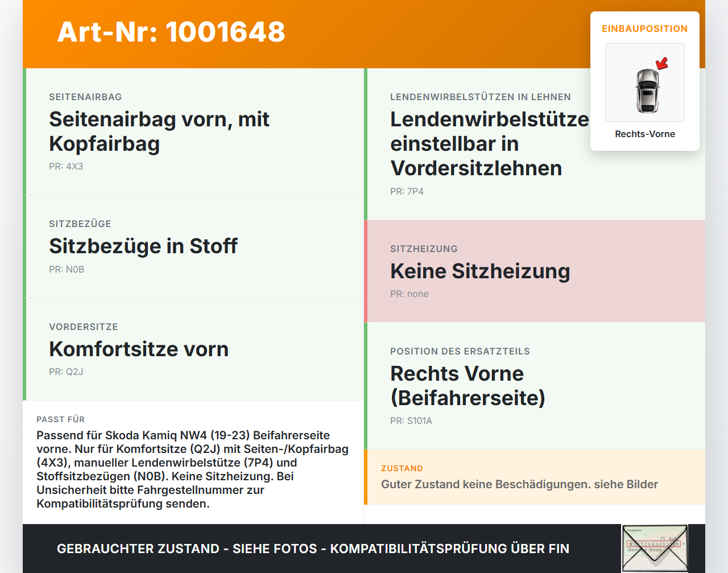Click the car position image with red arrow

(645, 83)
